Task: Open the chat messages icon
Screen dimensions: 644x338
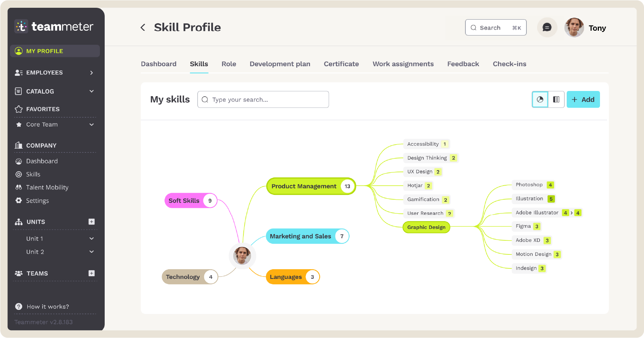Action: tap(547, 27)
